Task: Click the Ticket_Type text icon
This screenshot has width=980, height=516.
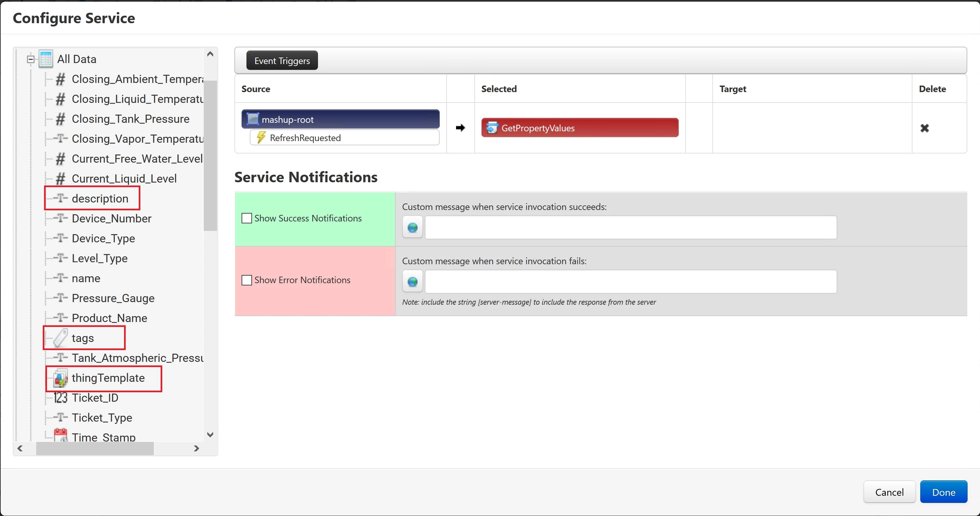Action: [x=60, y=417]
